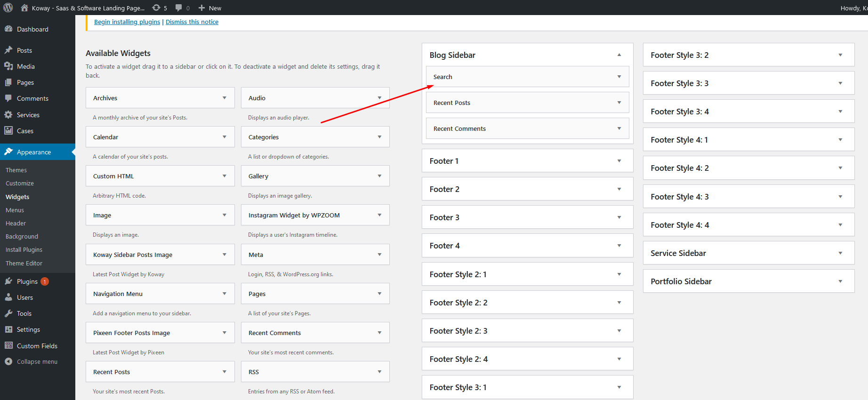Open the Themes submenu item
The image size is (868, 400).
coord(16,170)
